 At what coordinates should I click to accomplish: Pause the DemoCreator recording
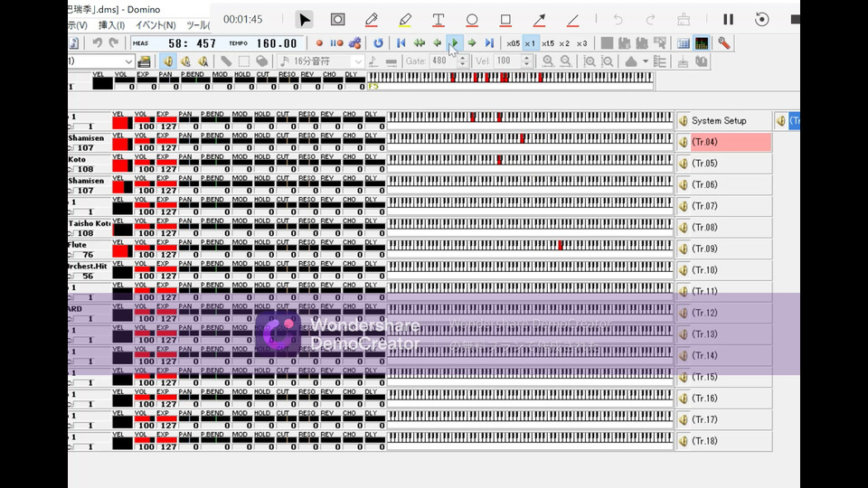pos(729,19)
